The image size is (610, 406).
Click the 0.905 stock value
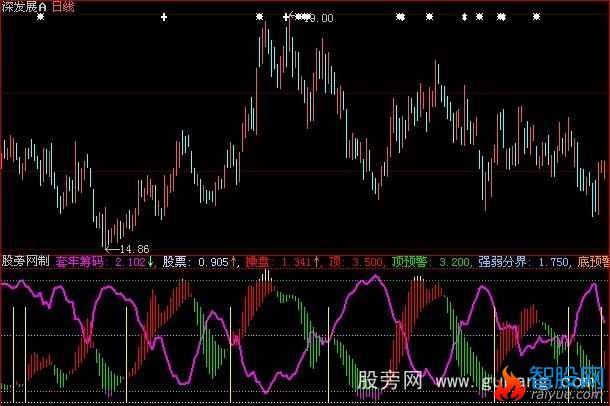213,262
